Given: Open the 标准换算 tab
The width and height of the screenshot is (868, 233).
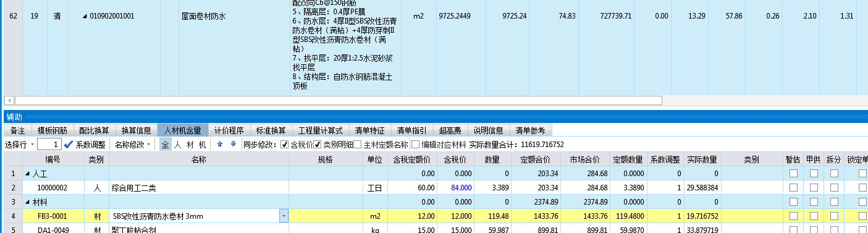Looking at the screenshot, I should click(271, 130).
